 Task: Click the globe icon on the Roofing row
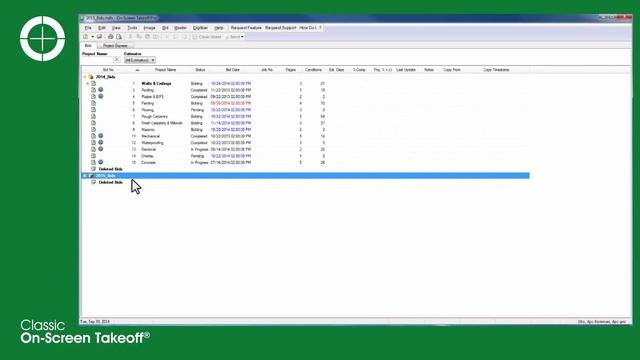pyautogui.click(x=100, y=90)
